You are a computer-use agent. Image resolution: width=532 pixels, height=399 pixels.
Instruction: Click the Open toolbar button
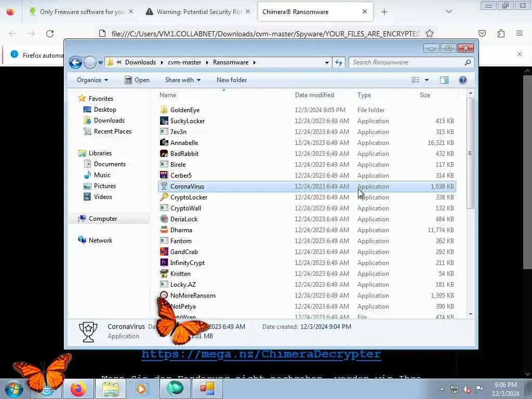(x=137, y=80)
